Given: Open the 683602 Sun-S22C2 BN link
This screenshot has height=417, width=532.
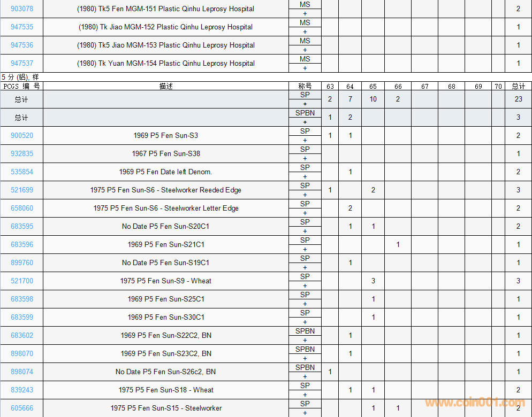Looking at the screenshot, I should click(x=22, y=336).
